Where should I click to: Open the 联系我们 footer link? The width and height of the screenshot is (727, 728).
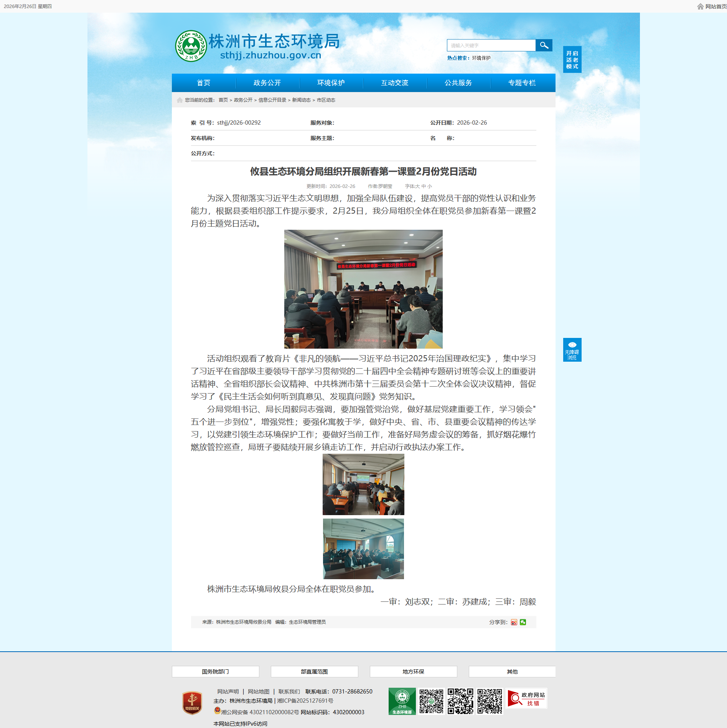pyautogui.click(x=289, y=692)
